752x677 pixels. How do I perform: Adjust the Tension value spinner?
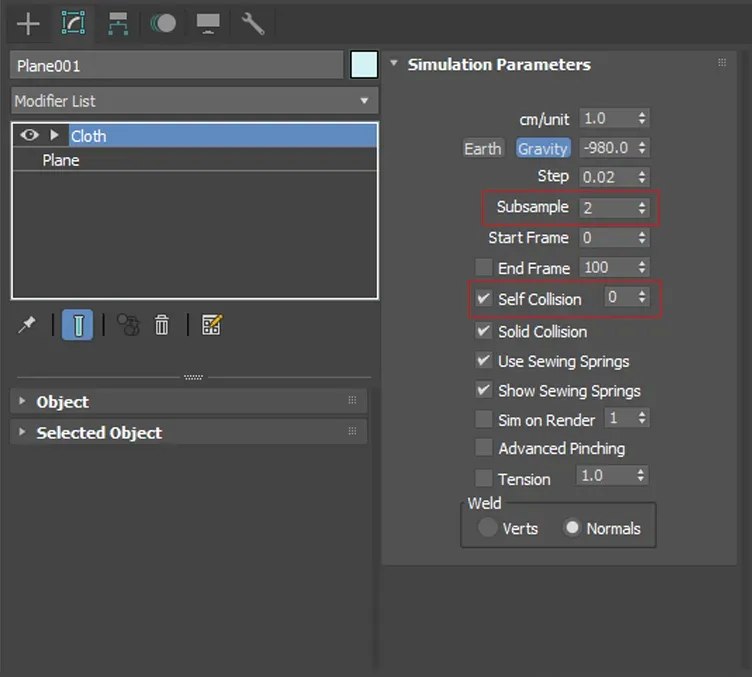point(641,476)
